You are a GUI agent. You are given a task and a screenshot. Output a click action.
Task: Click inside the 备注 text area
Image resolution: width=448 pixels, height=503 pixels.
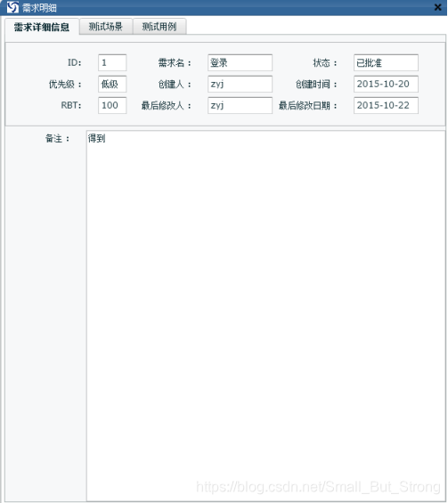265,315
